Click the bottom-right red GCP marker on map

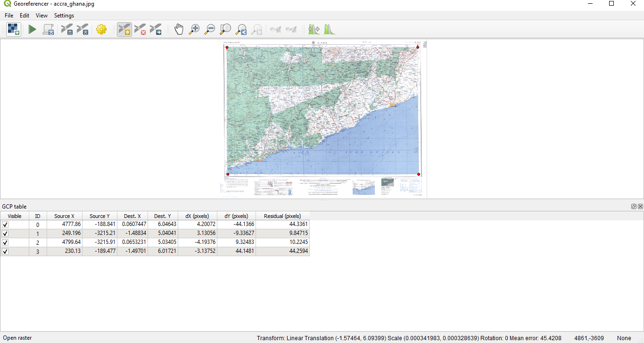click(419, 174)
